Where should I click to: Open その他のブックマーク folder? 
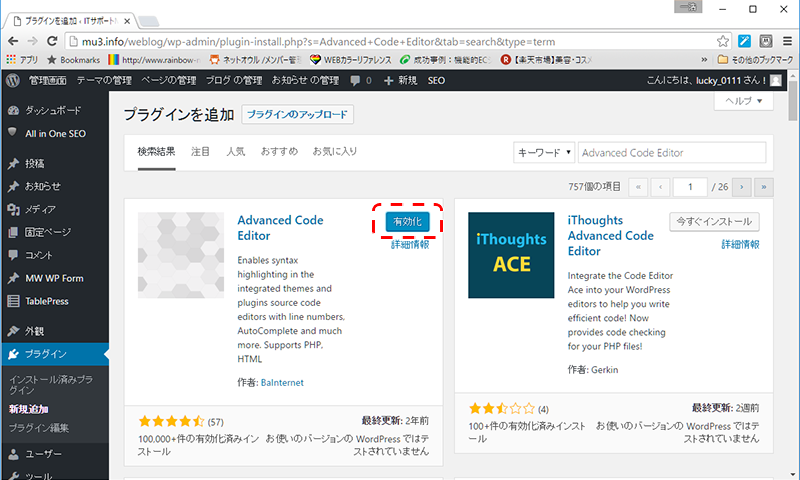[x=755, y=60]
